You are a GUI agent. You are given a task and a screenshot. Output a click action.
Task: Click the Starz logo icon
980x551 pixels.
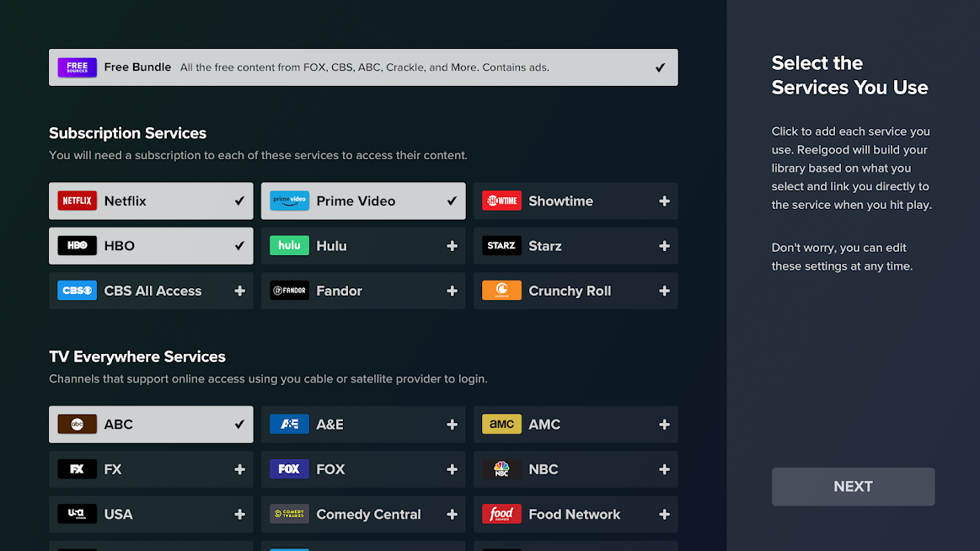click(x=501, y=245)
